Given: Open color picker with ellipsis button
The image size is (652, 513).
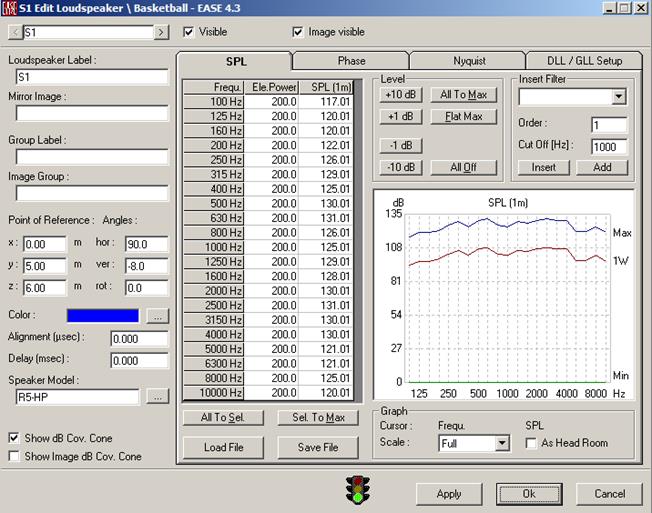Looking at the screenshot, I should 157,315.
